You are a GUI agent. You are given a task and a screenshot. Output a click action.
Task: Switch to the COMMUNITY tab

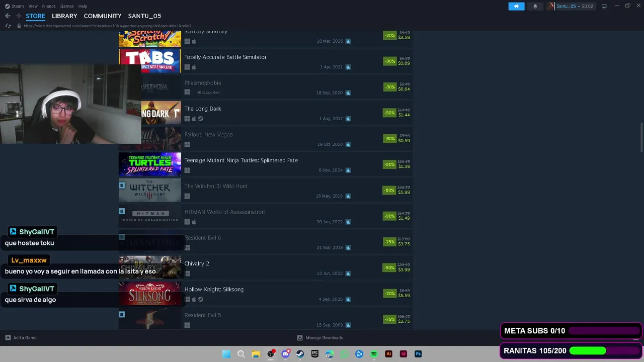click(x=103, y=16)
